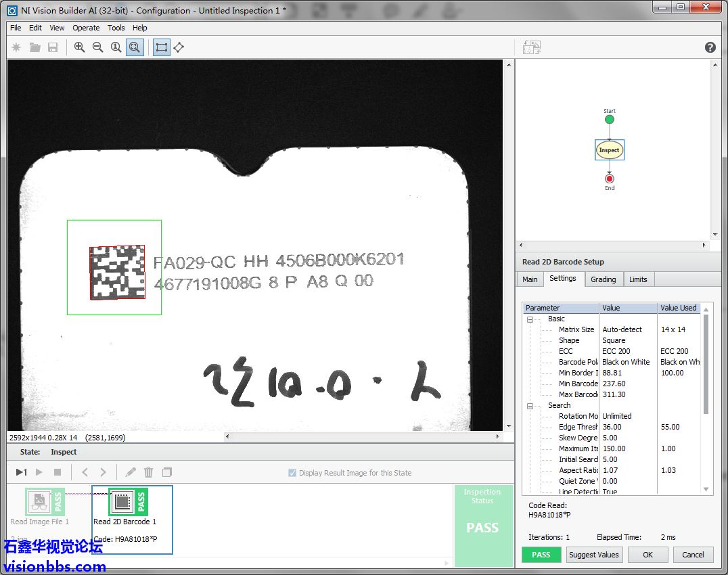This screenshot has height=575, width=728.
Task: Select the rotated rectangle ROI tool
Action: pyautogui.click(x=179, y=47)
